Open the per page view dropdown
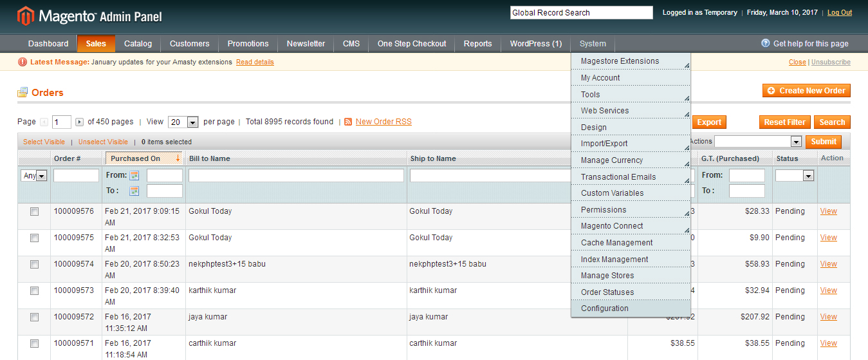 tap(183, 122)
